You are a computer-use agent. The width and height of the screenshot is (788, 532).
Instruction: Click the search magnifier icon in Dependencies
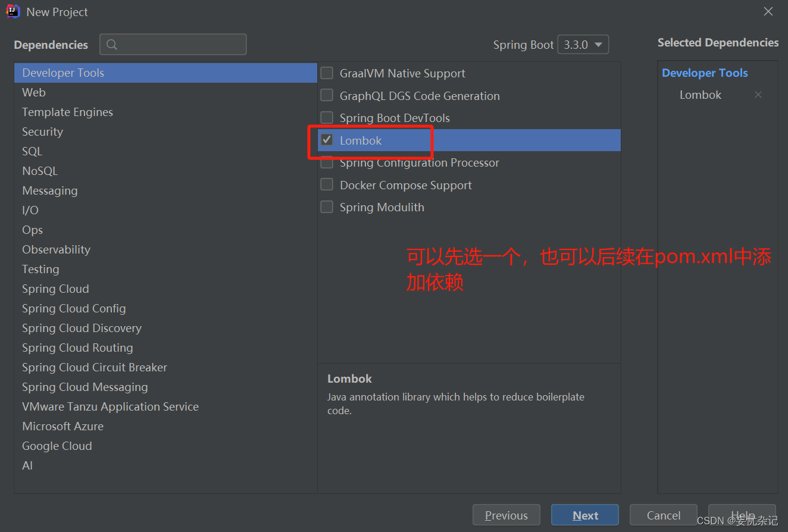click(112, 45)
